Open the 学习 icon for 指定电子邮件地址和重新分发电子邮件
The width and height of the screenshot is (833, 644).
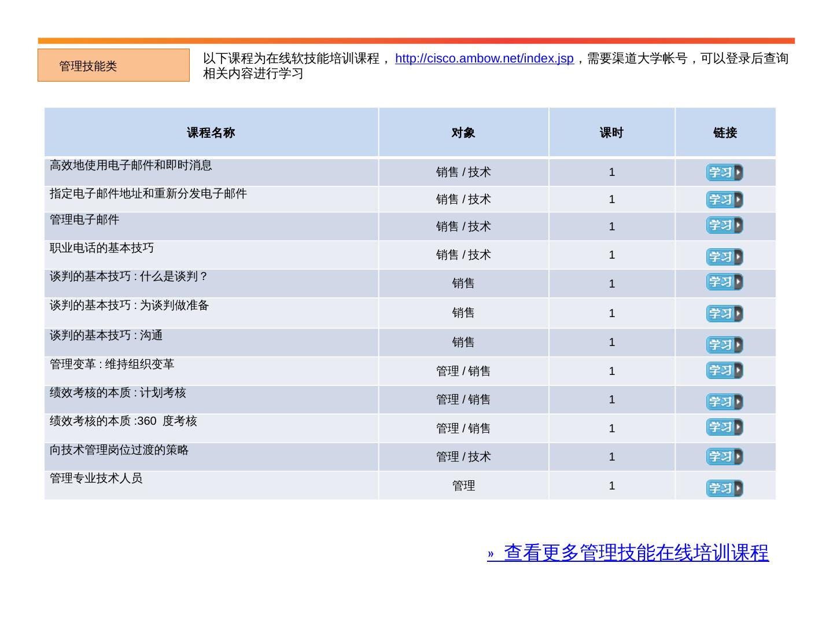724,200
